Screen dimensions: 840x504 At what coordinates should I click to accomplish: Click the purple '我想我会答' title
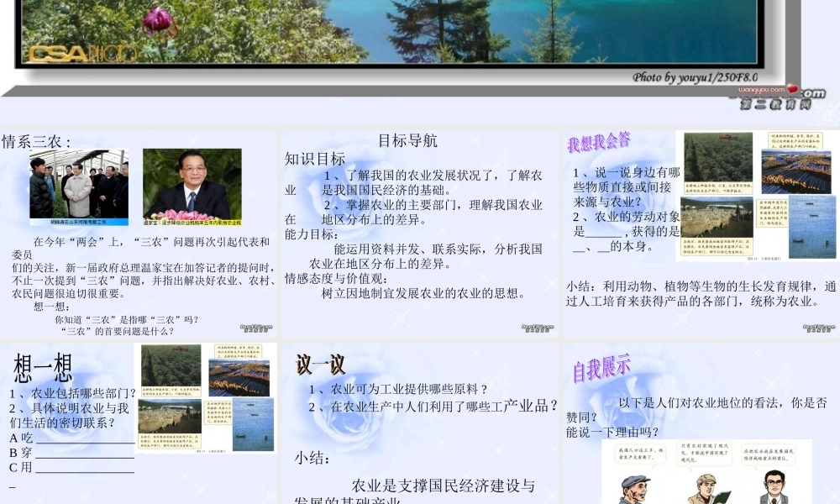(x=599, y=143)
